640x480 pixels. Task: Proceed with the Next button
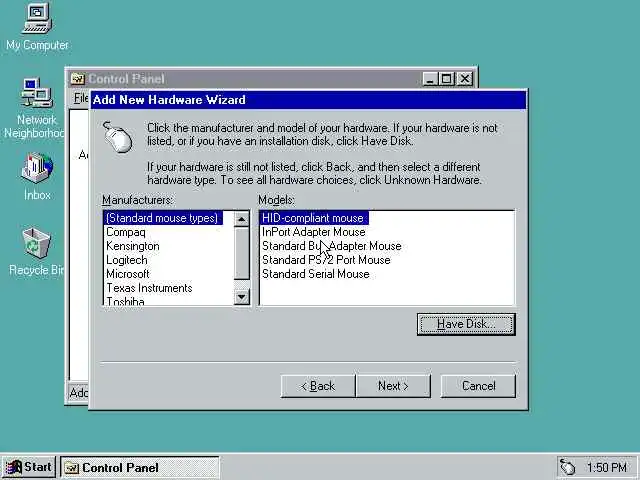pyautogui.click(x=393, y=386)
